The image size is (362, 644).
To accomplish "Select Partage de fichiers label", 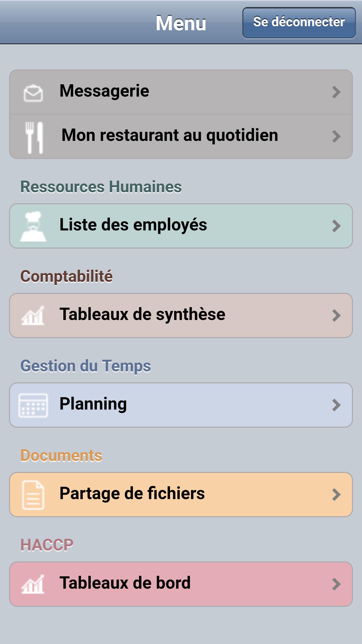I will (x=132, y=493).
